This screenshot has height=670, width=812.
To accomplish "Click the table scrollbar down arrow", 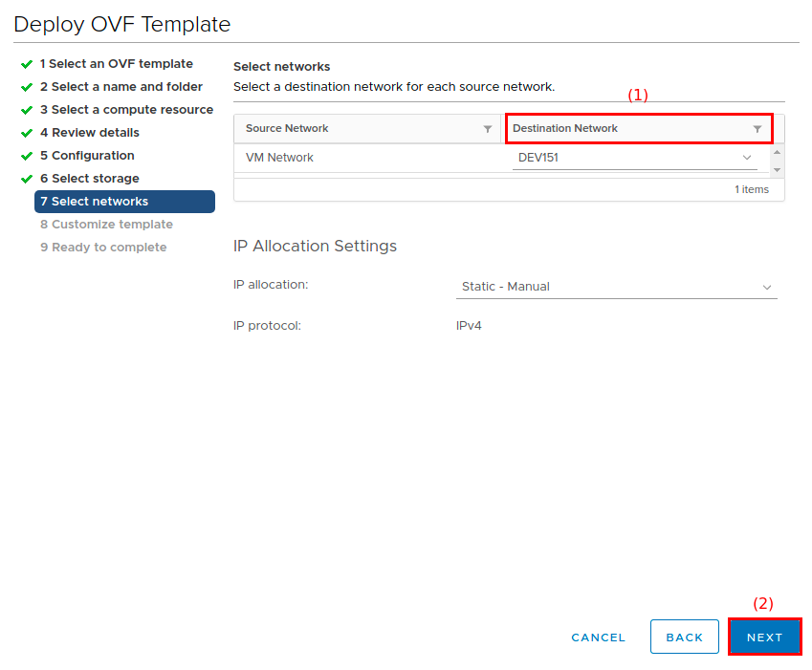I will click(777, 169).
